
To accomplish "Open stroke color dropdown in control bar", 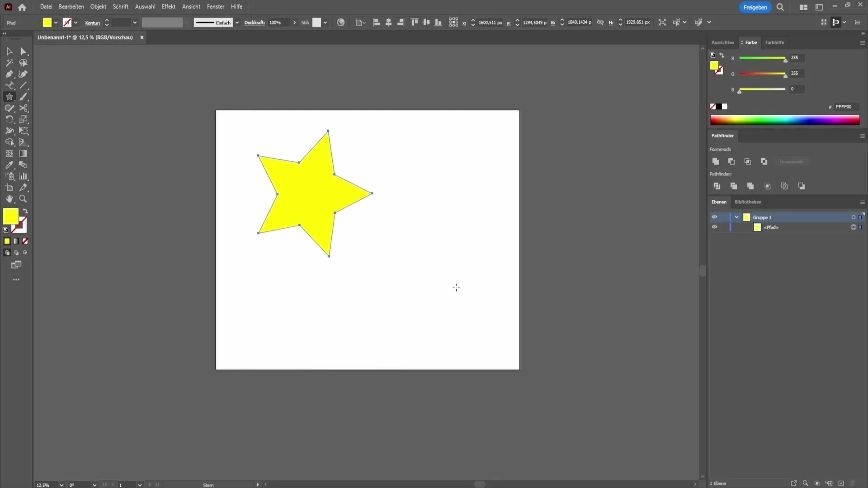I will pos(75,23).
